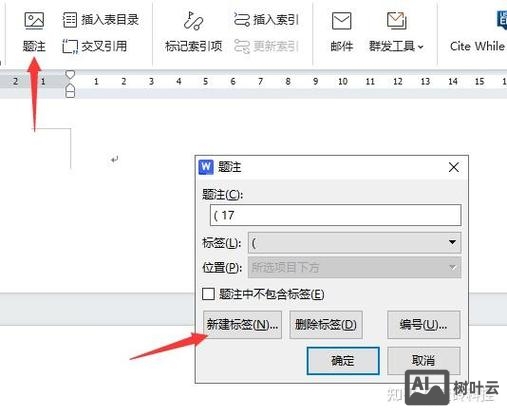The image size is (507, 416).
Task: Click the first-line indent marker on ruler
Action: click(70, 74)
